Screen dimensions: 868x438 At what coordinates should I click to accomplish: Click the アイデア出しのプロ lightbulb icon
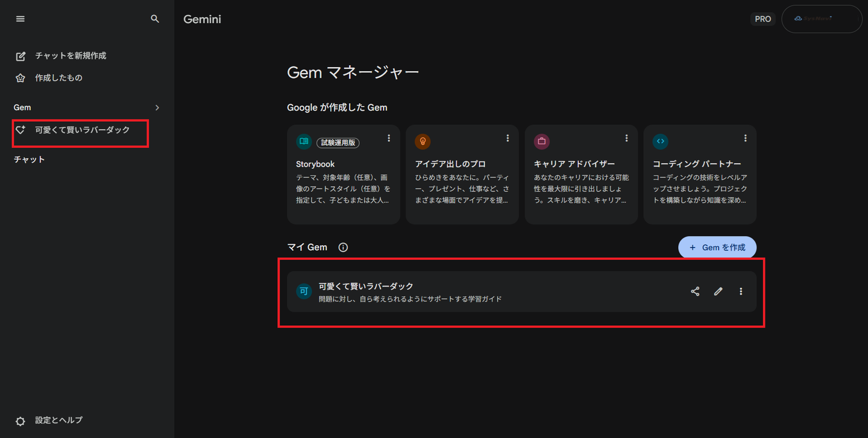[423, 141]
